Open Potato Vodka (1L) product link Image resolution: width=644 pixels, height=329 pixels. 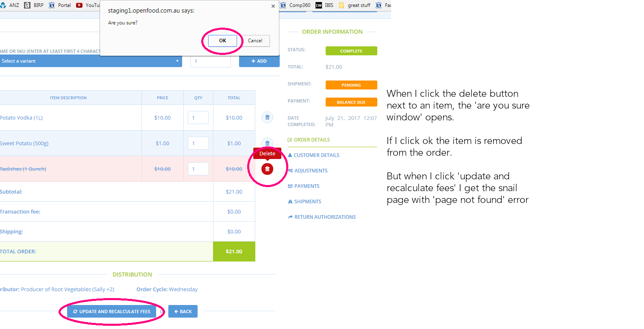click(x=21, y=118)
